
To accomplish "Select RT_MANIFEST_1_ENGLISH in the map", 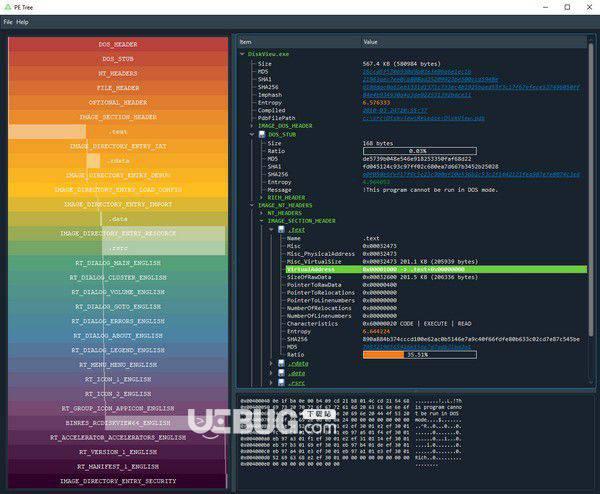I will [x=118, y=466].
